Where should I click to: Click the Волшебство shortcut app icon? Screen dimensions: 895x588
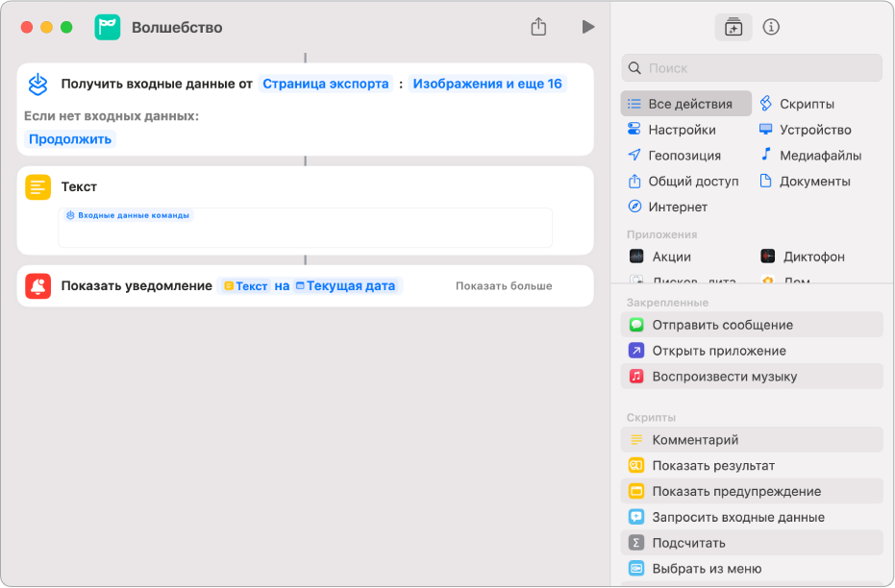(108, 27)
